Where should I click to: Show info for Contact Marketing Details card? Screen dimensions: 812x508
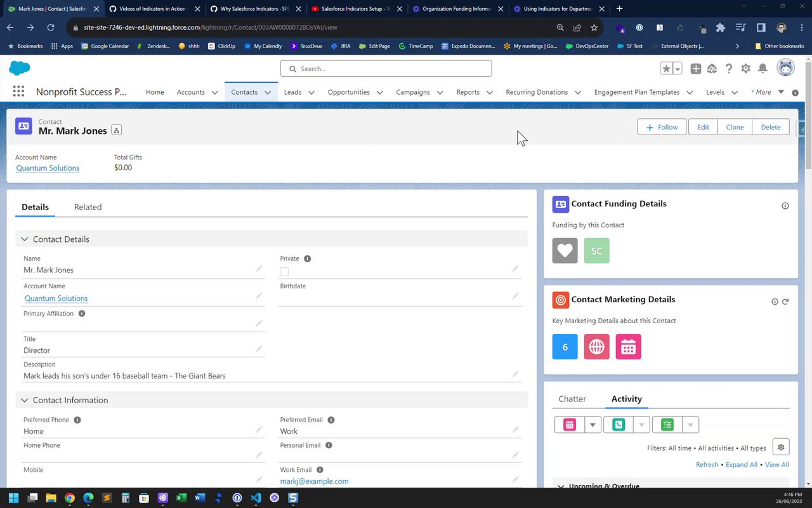point(775,302)
